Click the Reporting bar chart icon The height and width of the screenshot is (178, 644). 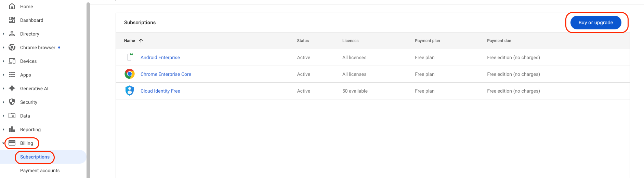(x=12, y=129)
